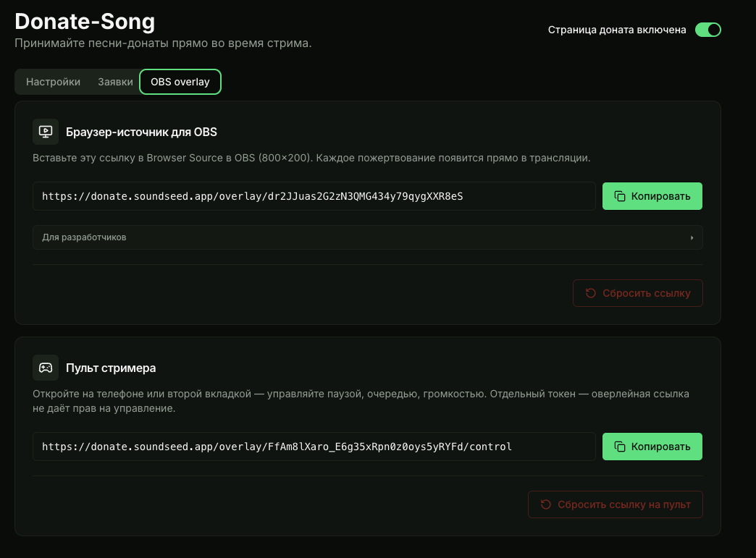The width and height of the screenshot is (756, 558).
Task: Open the Настройки tab
Action: click(53, 82)
